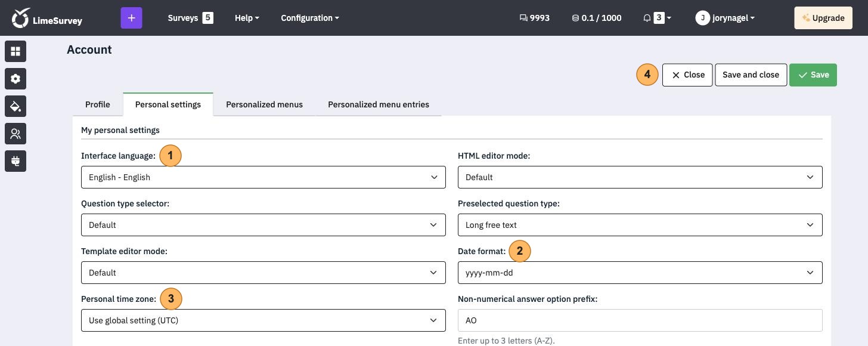Switch to the Personalized menus tab

pyautogui.click(x=264, y=104)
